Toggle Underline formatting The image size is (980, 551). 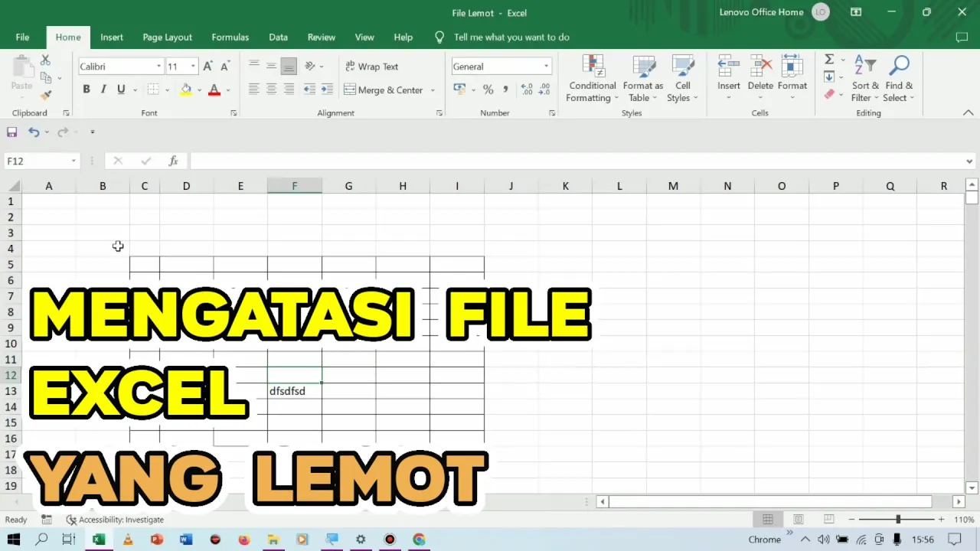[x=121, y=90]
